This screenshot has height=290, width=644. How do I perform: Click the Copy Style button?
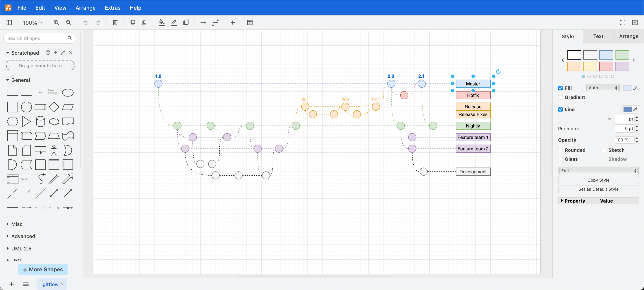[598, 180]
